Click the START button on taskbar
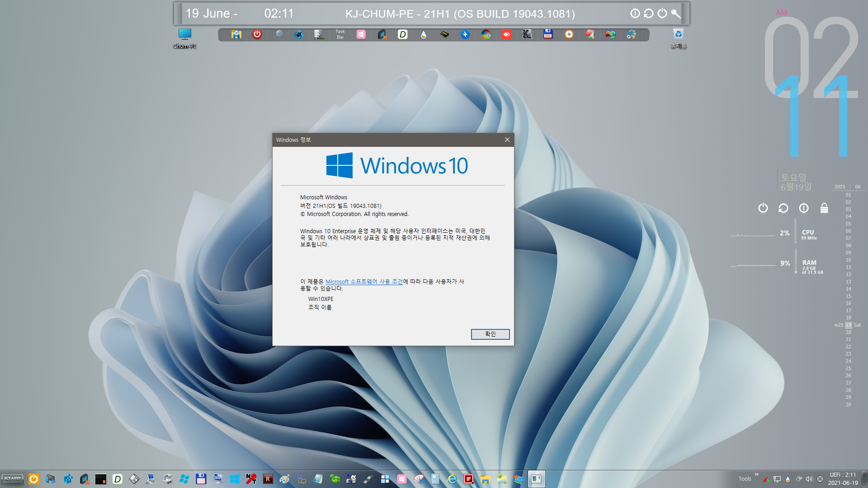 (x=13, y=479)
